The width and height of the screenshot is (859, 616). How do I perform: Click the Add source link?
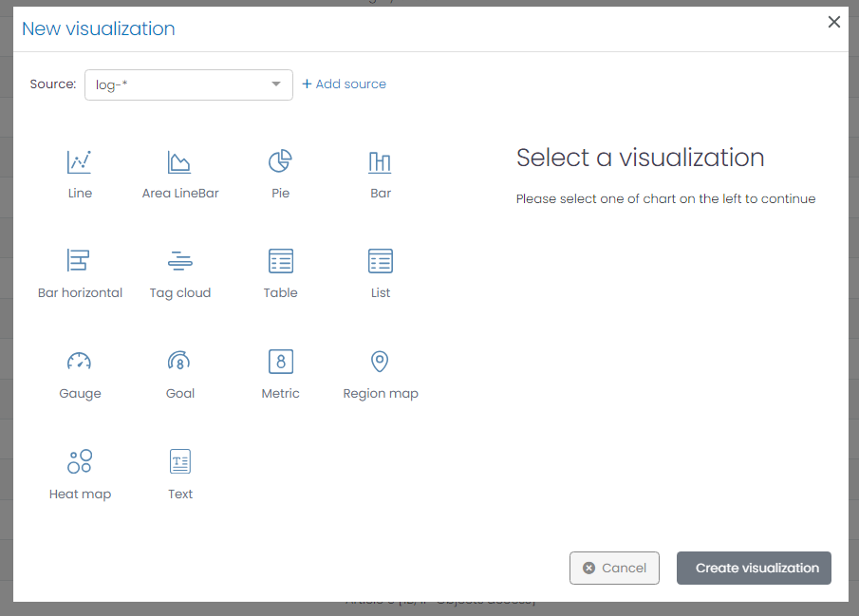pos(344,84)
